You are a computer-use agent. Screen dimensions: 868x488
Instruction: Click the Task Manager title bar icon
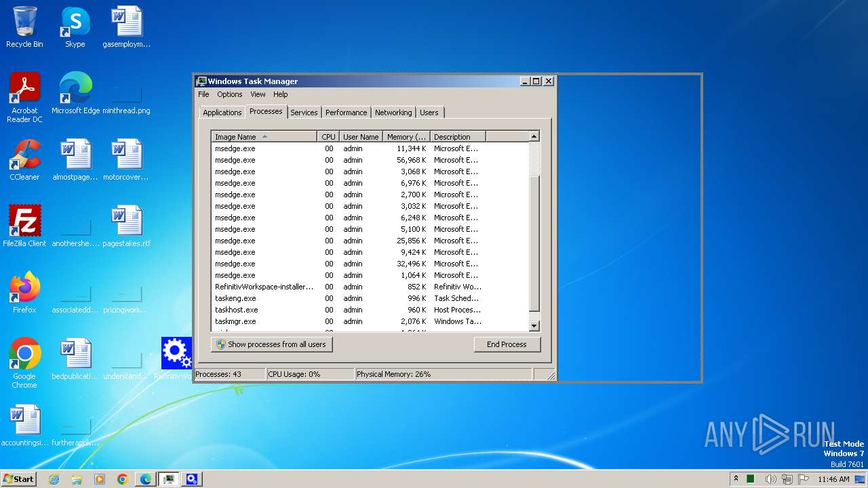201,81
